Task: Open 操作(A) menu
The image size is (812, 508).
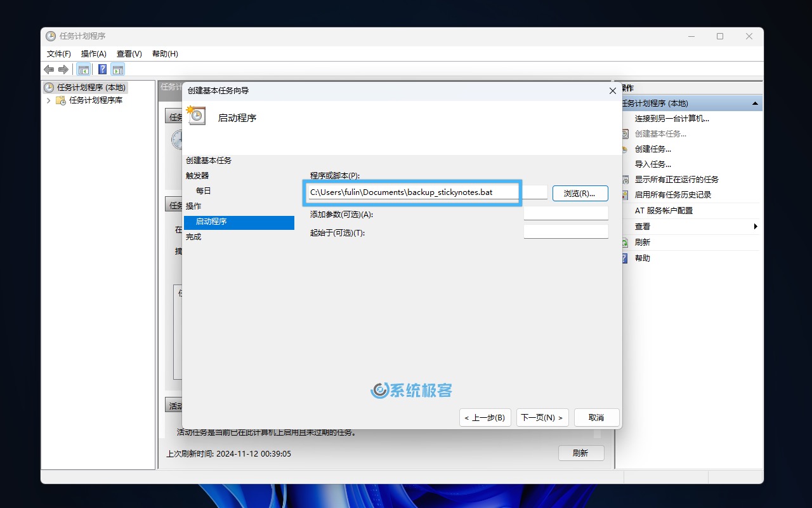Action: (x=94, y=54)
